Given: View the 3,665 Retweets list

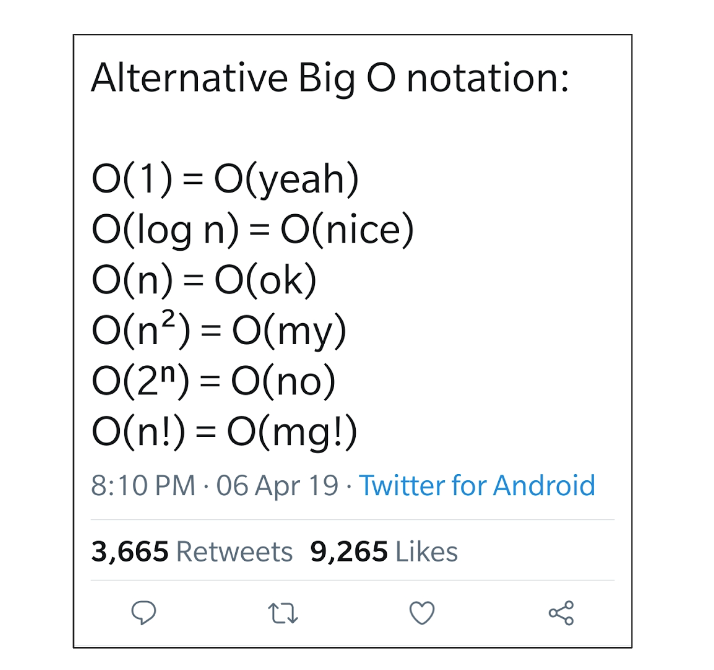Looking at the screenshot, I should (x=192, y=552).
